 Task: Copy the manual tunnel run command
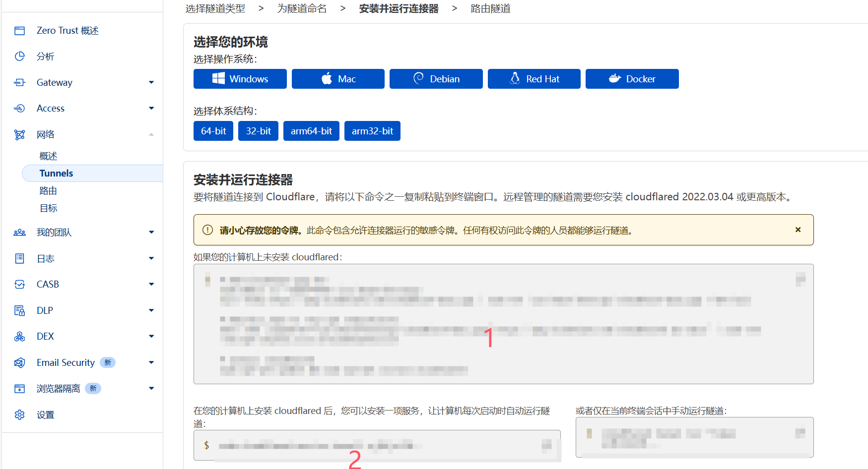(800, 433)
